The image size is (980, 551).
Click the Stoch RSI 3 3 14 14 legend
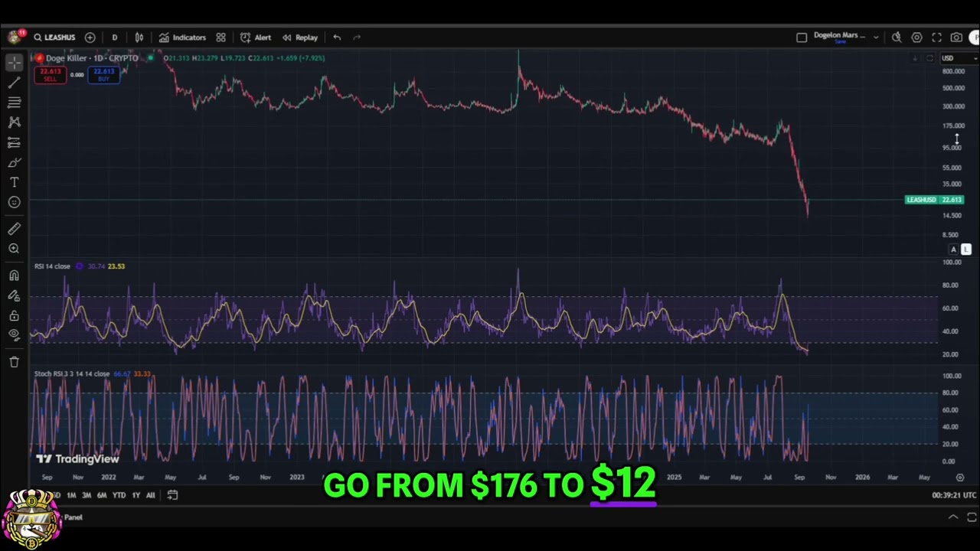pos(72,374)
